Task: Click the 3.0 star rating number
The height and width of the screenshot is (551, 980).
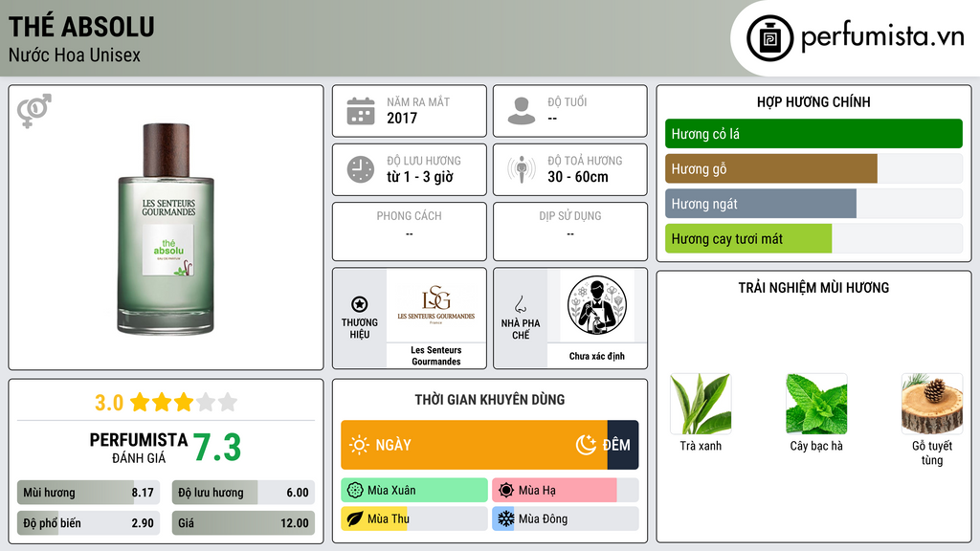Action: (x=109, y=403)
